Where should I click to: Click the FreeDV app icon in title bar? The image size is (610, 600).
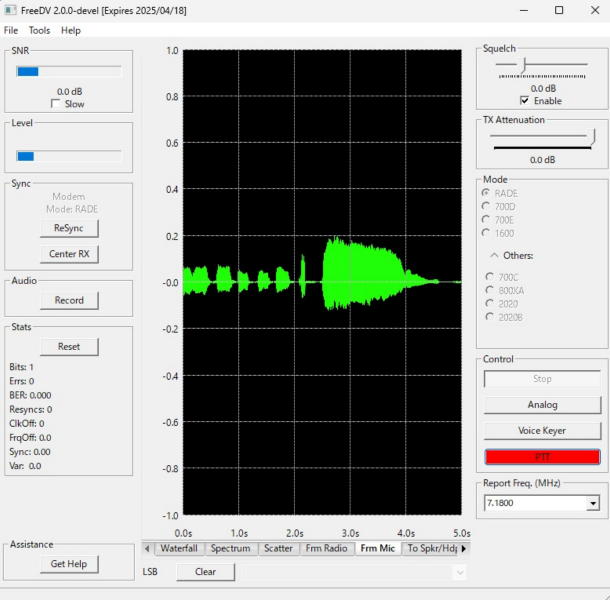[x=11, y=10]
